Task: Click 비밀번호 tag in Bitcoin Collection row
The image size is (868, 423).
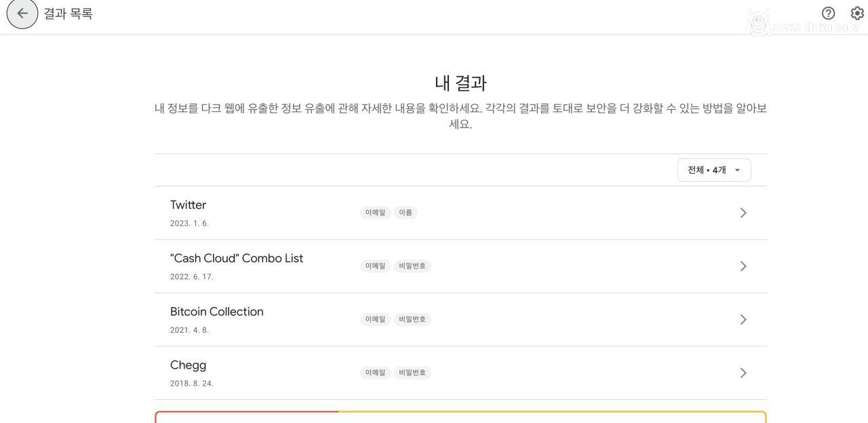Action: [412, 319]
